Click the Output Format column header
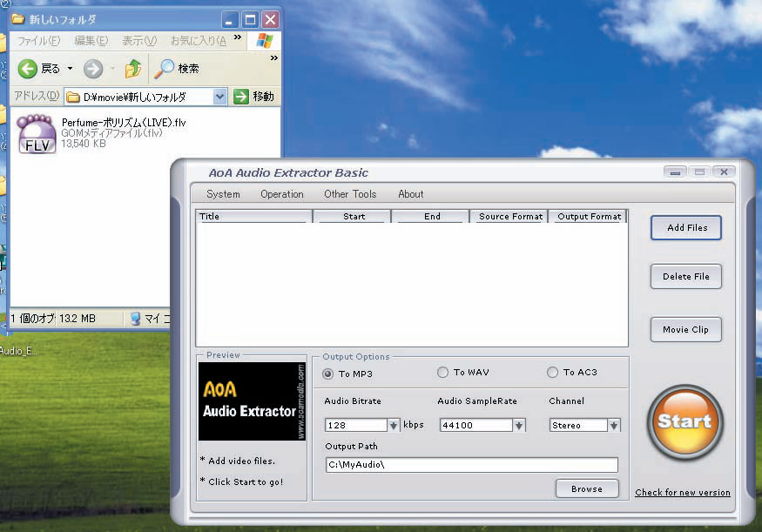 click(x=588, y=216)
